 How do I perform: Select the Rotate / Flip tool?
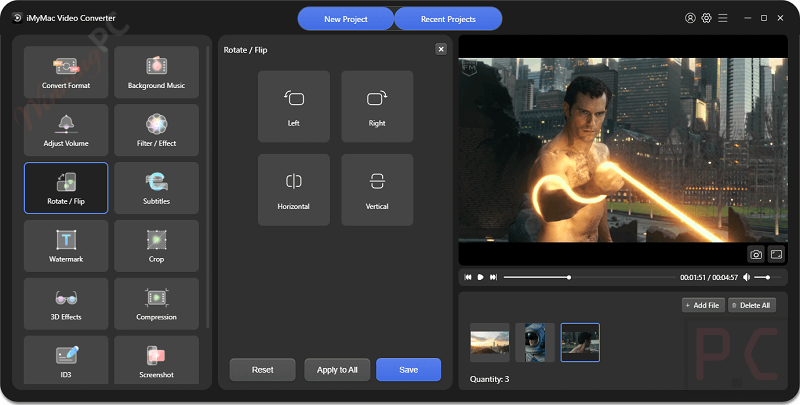[66, 188]
